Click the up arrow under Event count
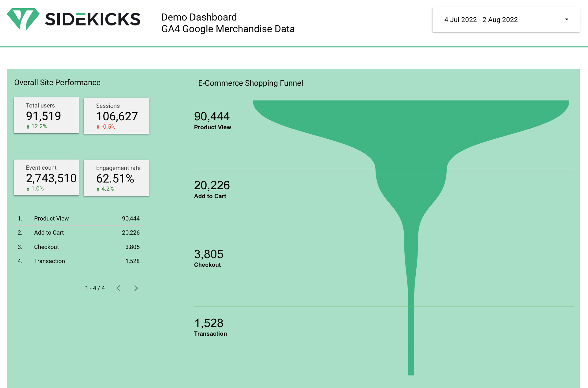588x388 pixels. point(28,189)
